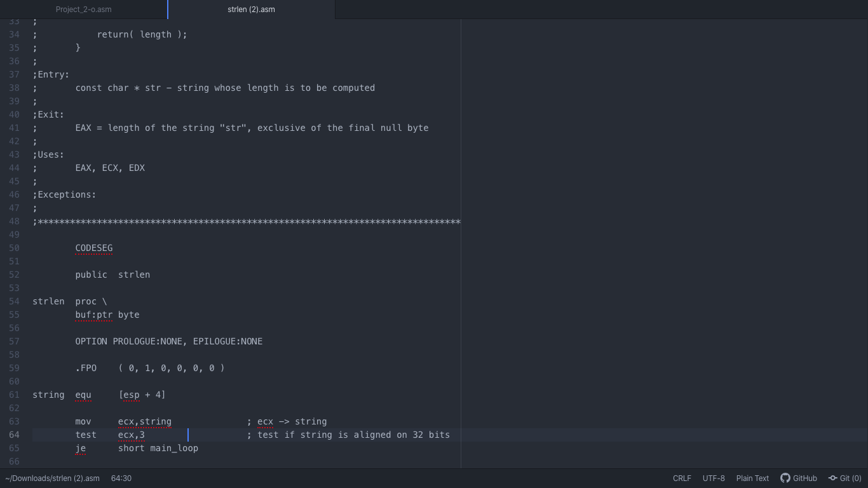Open encoding selector labeled UTF-8
The width and height of the screenshot is (868, 488).
713,478
